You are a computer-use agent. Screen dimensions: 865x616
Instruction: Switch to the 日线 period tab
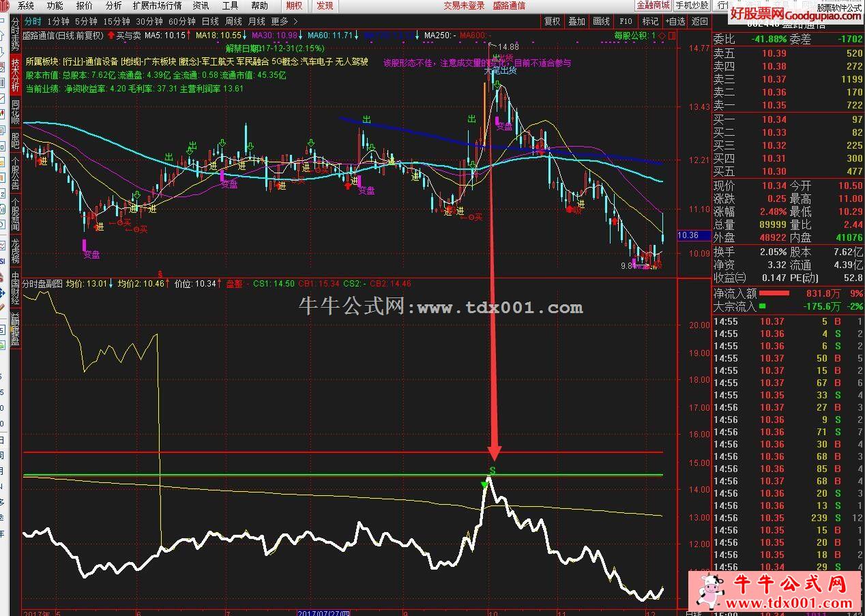(210, 21)
